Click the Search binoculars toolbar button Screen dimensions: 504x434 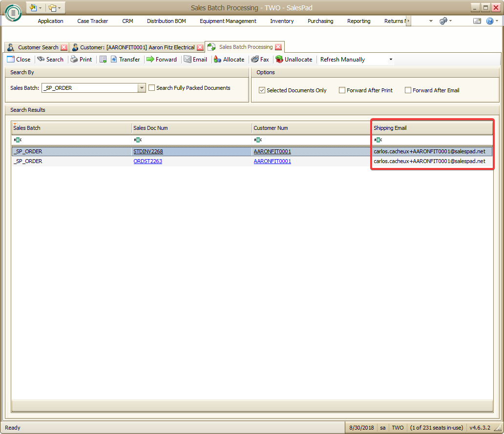50,60
